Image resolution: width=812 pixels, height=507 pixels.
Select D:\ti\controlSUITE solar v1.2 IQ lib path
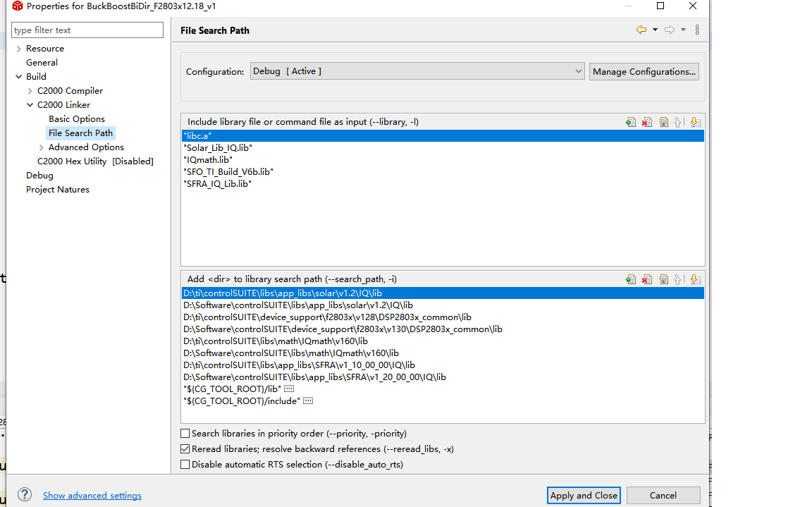(443, 293)
